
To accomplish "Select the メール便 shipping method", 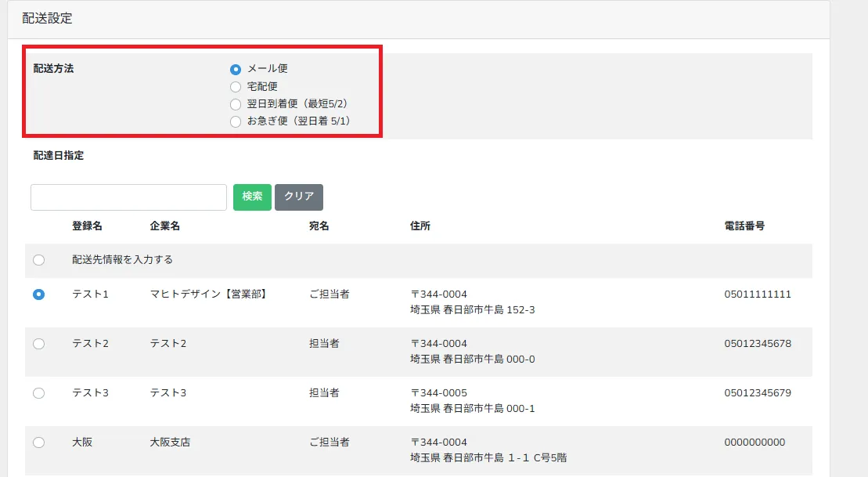I will [236, 69].
